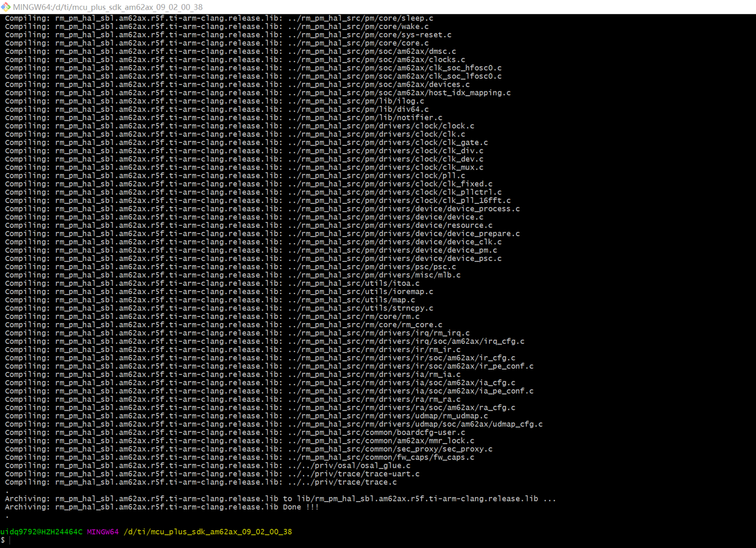This screenshot has height=548, width=756.
Task: Click the line compiling soc/am62ax/devices.c
Action: point(237,84)
